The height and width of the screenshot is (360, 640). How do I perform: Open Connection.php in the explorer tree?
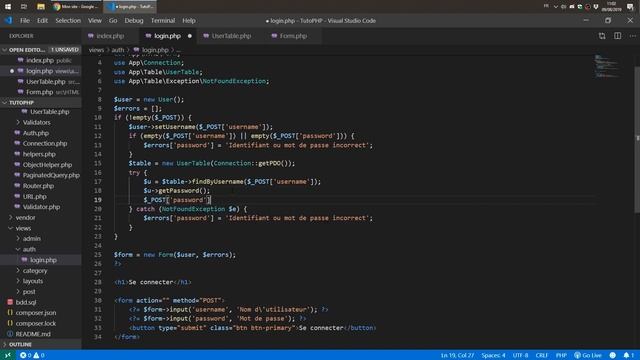[45, 144]
